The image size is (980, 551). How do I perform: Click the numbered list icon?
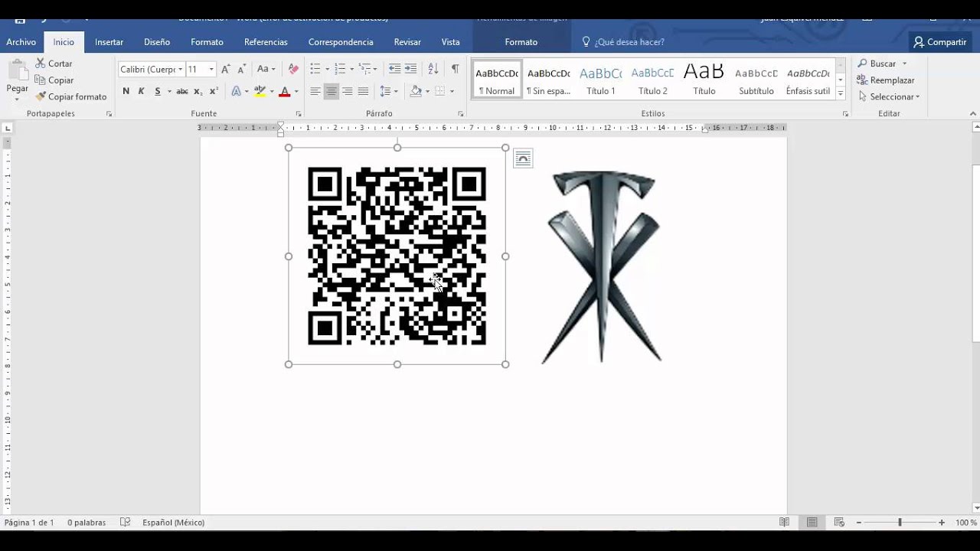340,69
